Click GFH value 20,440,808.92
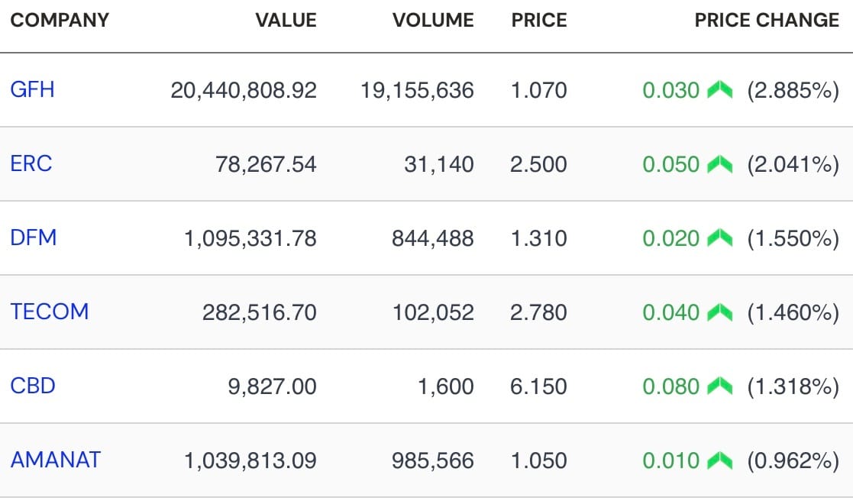Image resolution: width=853 pixels, height=504 pixels. click(x=244, y=90)
